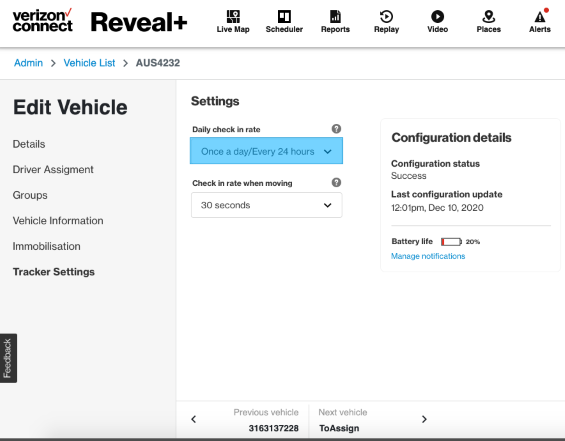This screenshot has height=441, width=565.
Task: Click help icon for Daily check in rate
Action: [x=336, y=129]
